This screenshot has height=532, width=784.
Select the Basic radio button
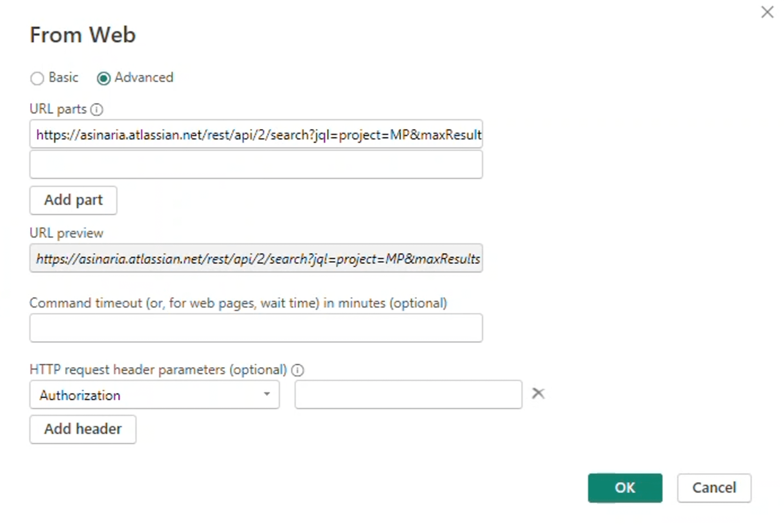coord(37,78)
